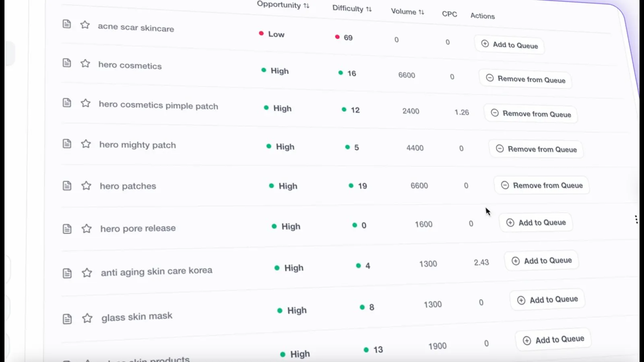Select the keyword "acne scar skincare"
The image size is (644, 362).
point(136,27)
